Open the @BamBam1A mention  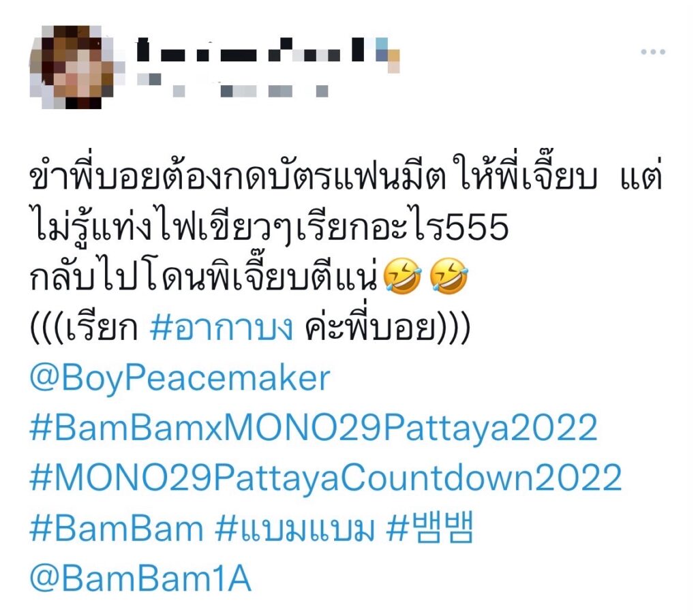coord(140,579)
